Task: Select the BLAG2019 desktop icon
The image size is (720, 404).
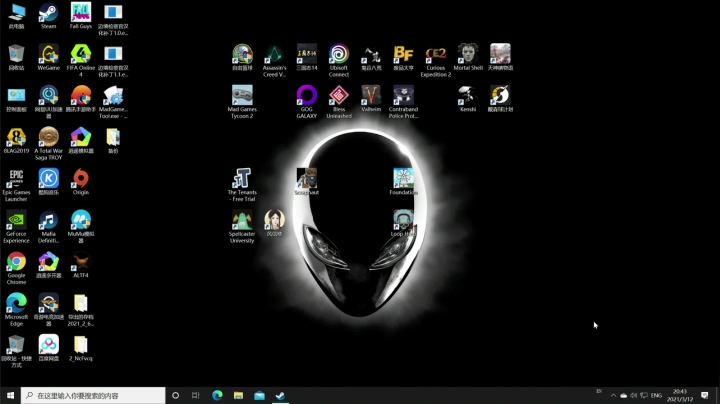Action: click(x=16, y=140)
